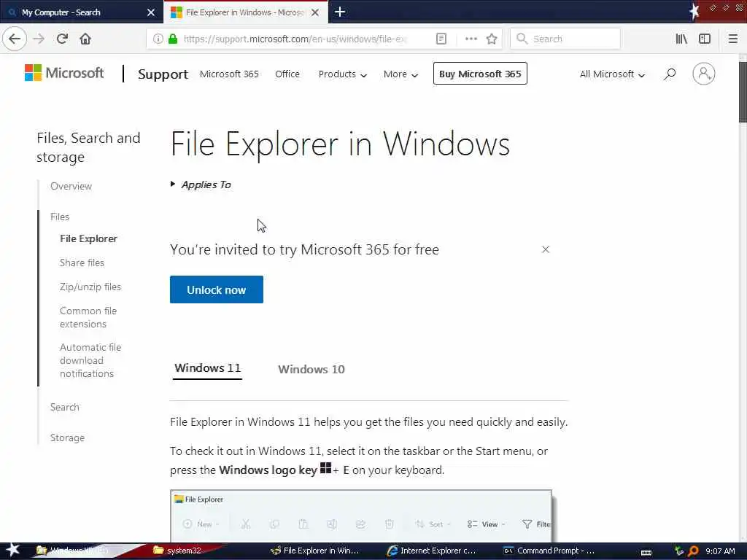Toggle reader view icon
The width and height of the screenshot is (747, 560).
[x=441, y=39]
